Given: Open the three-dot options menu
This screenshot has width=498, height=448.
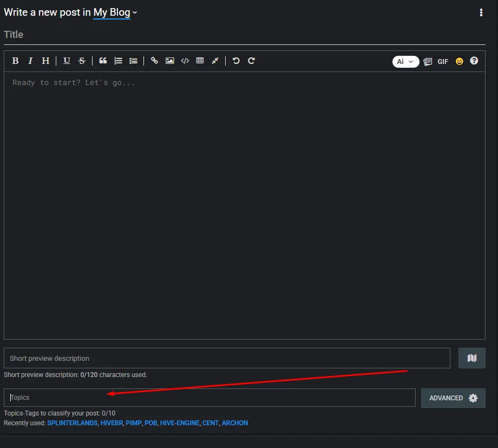Looking at the screenshot, I should pyautogui.click(x=481, y=12).
